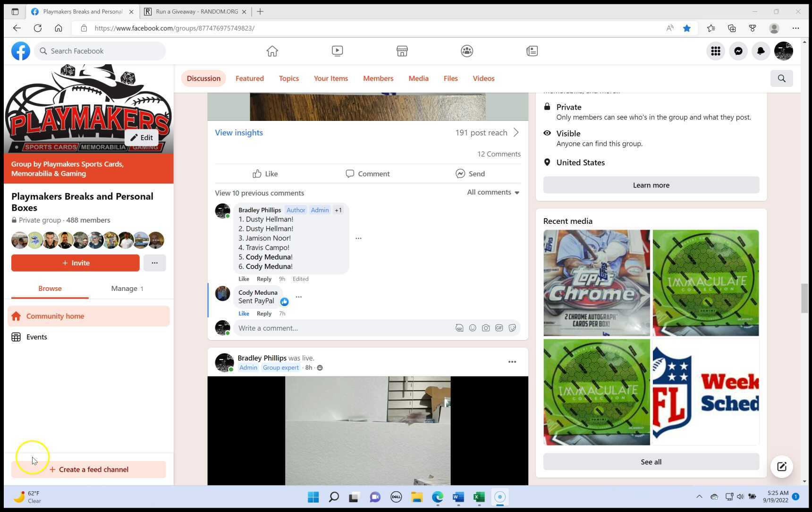Open options menu on Bradley's live post

point(512,362)
